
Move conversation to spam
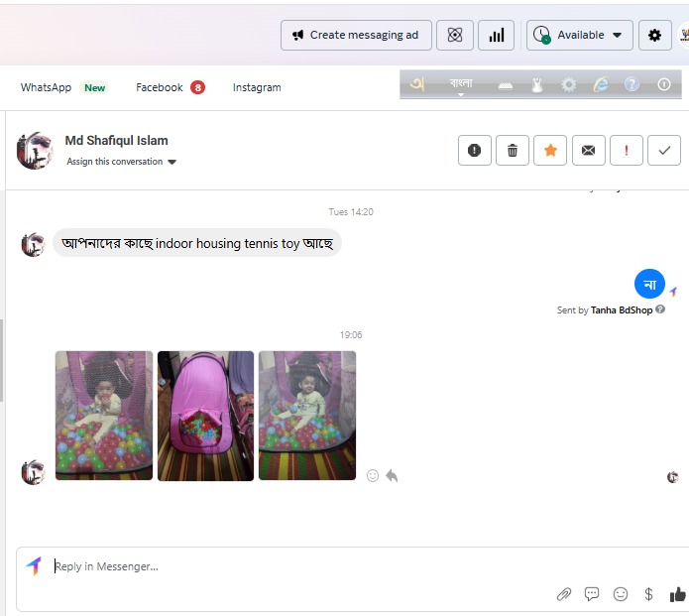[474, 151]
